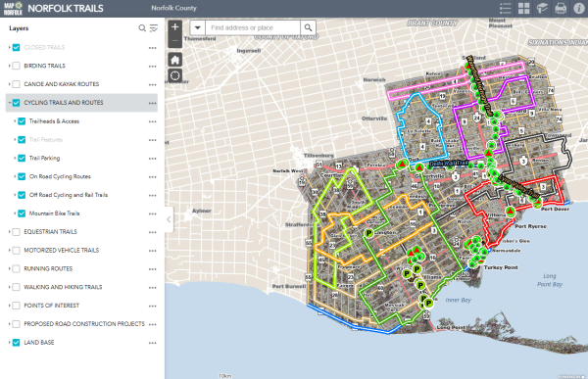Image resolution: width=588 pixels, height=379 pixels.
Task: Click the printer icon in header
Action: (561, 8)
